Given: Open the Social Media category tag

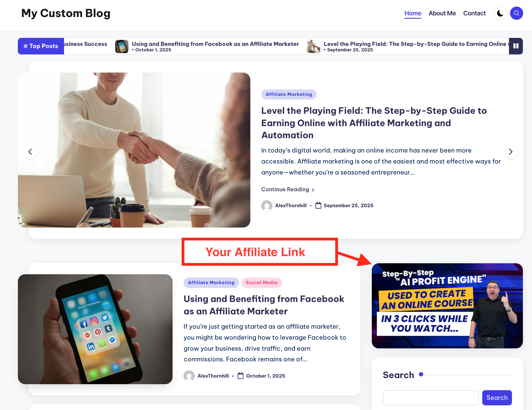Looking at the screenshot, I should (x=262, y=282).
